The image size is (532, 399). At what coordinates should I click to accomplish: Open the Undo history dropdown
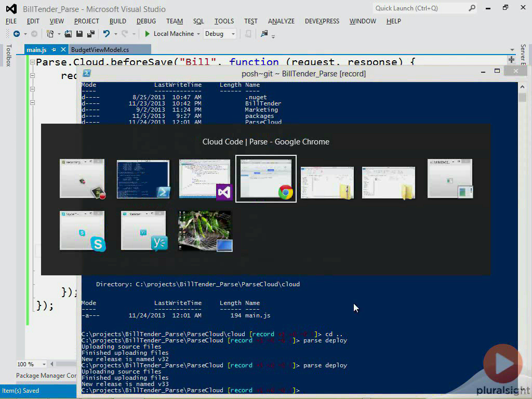116,34
